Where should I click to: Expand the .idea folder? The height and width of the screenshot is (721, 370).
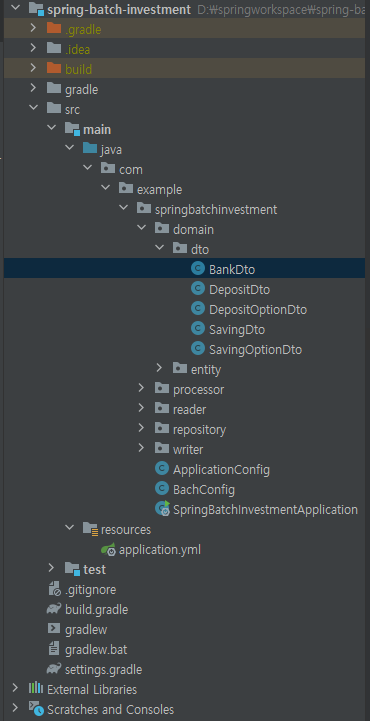point(33,48)
